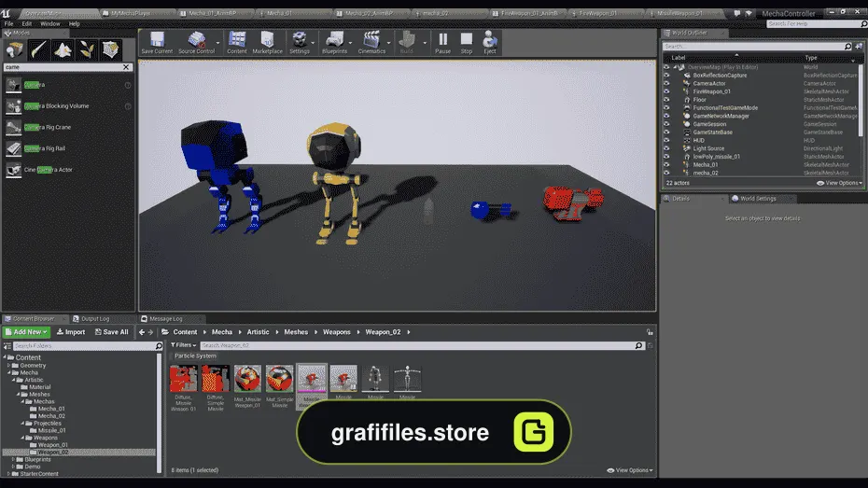Screen dimensions: 868x488
Task: Expand the Geometry folder
Action: (9, 365)
